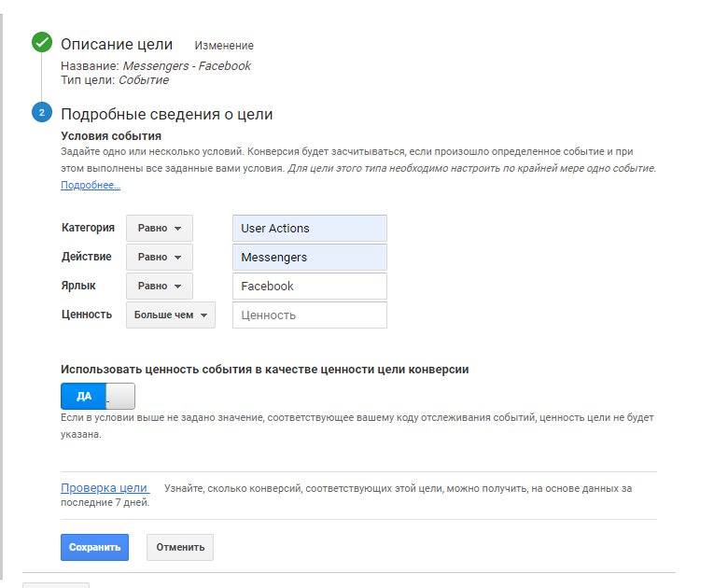Image resolution: width=714 pixels, height=588 pixels.
Task: Click the blue step 2 circle icon
Action: point(41,114)
